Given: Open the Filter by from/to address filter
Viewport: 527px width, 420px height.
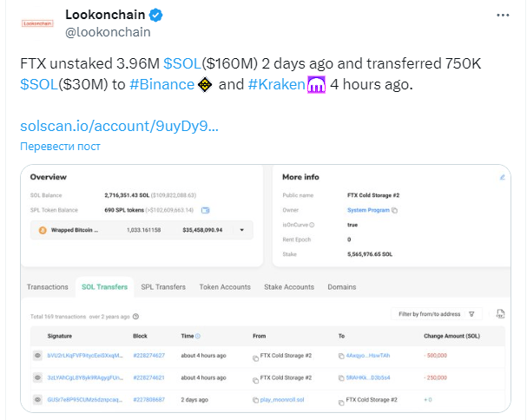Looking at the screenshot, I should pyautogui.click(x=437, y=314).
